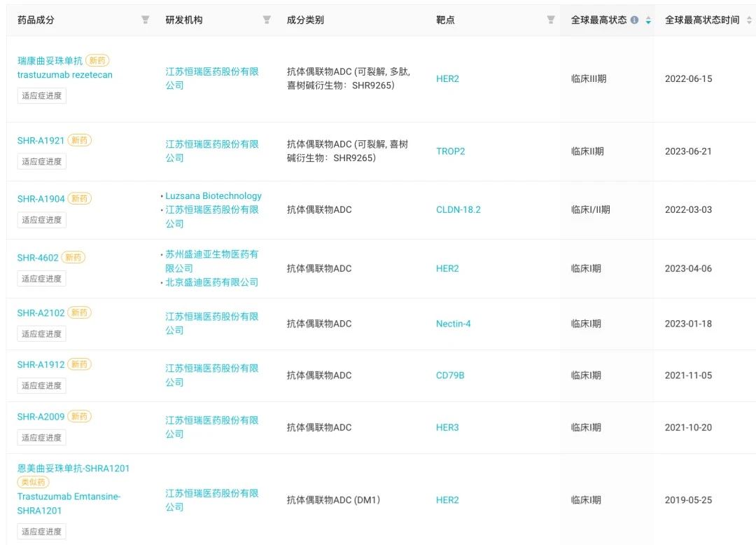Open 苏州盛迪亚生物医药有限公司 organization link
Viewport: 756px width, 545px height.
(211, 261)
